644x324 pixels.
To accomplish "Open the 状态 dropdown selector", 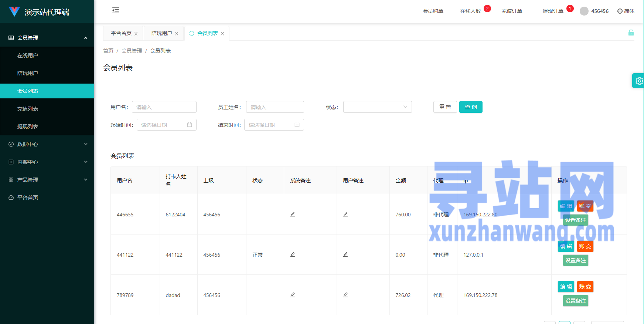I will point(377,107).
